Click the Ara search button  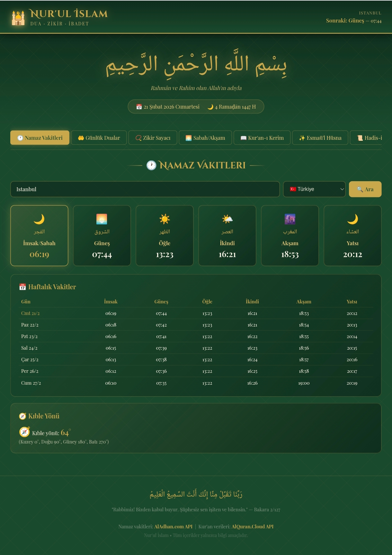click(365, 189)
